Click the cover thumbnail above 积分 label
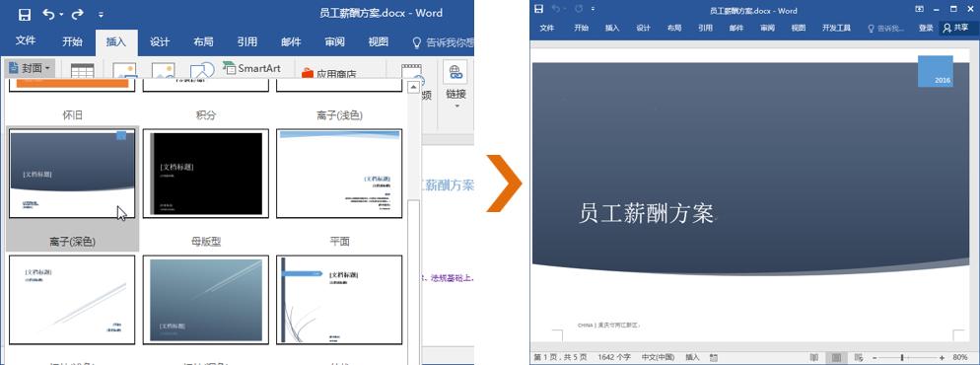The image size is (980, 365). [206, 86]
